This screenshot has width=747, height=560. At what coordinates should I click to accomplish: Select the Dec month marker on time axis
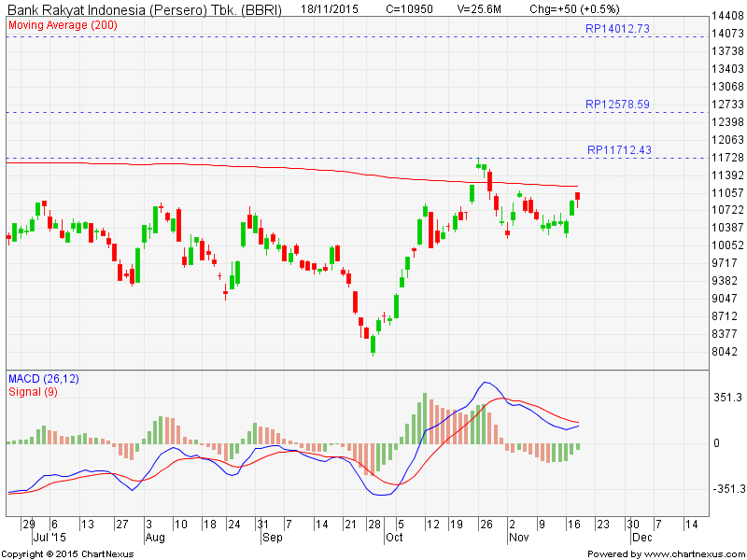[x=642, y=539]
